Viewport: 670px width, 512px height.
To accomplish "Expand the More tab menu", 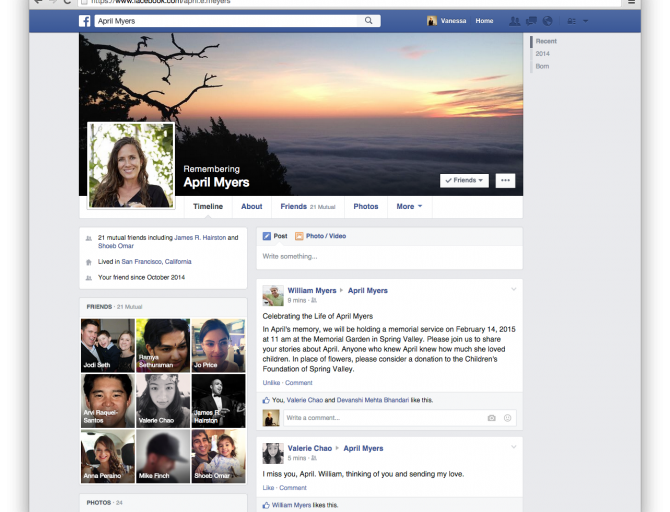I will (408, 207).
